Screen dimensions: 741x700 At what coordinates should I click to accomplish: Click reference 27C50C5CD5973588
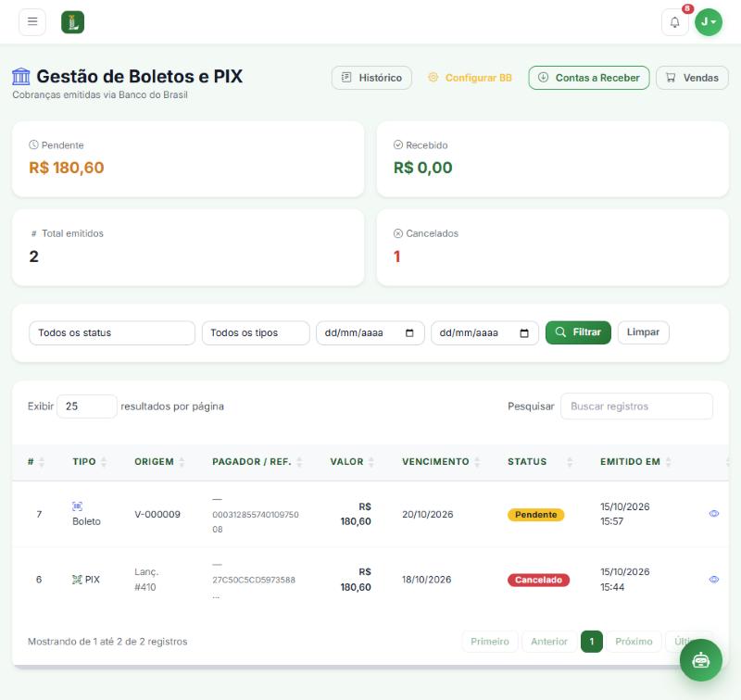point(254,580)
